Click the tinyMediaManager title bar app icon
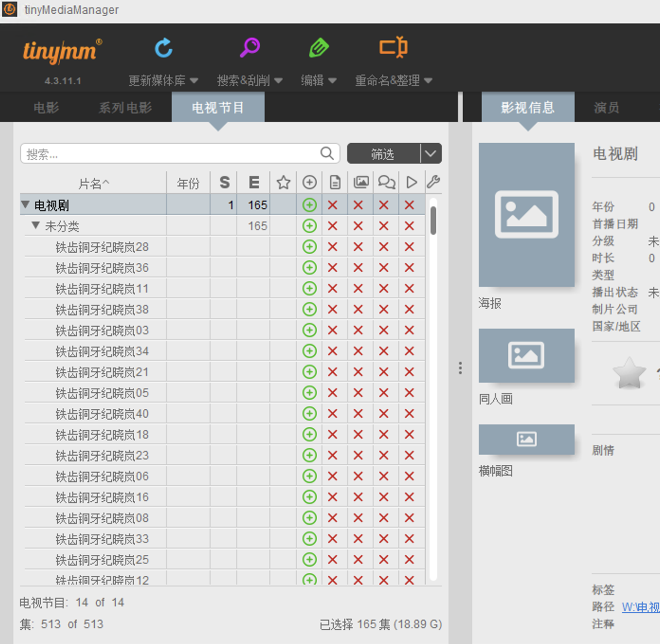 point(9,9)
